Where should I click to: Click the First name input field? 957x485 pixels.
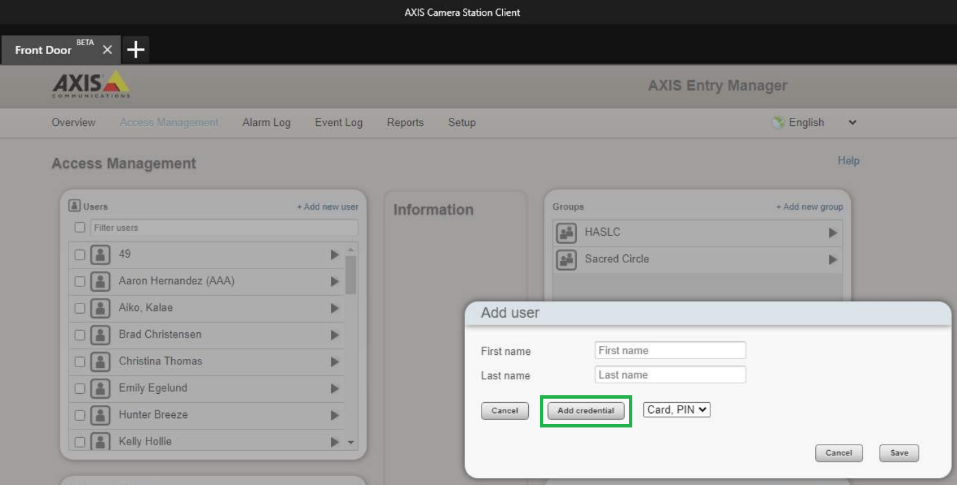(670, 350)
